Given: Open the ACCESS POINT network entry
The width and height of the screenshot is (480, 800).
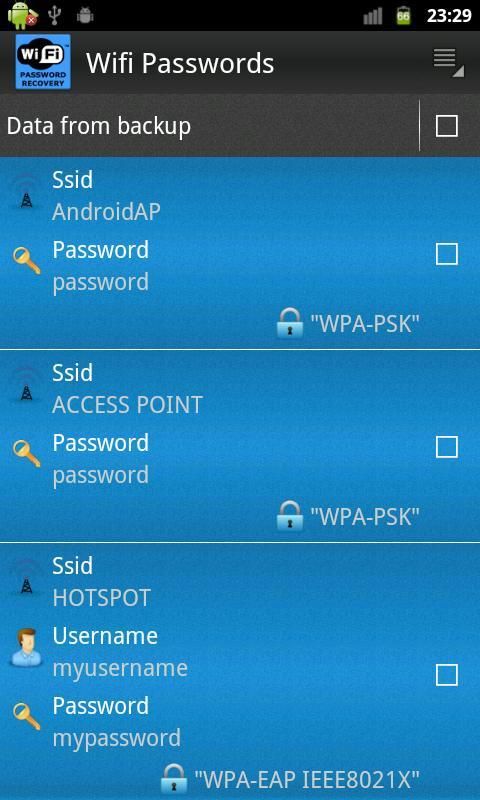Looking at the screenshot, I should [x=240, y=446].
